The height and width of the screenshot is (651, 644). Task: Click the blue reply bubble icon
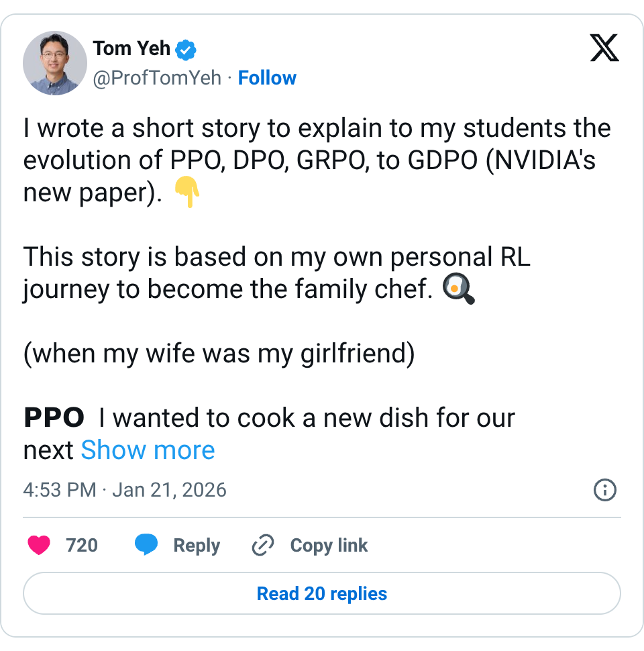pos(146,545)
